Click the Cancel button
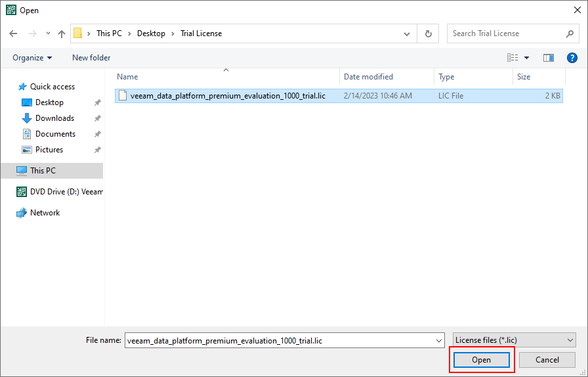The width and height of the screenshot is (588, 377). pyautogui.click(x=547, y=360)
